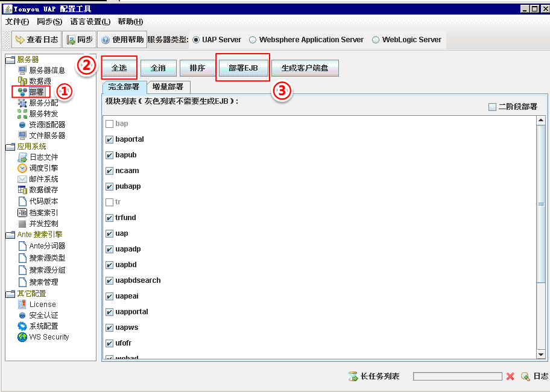This screenshot has width=550, height=392.
Task: Select the 系统配置 gear icon
Action: [x=22, y=326]
